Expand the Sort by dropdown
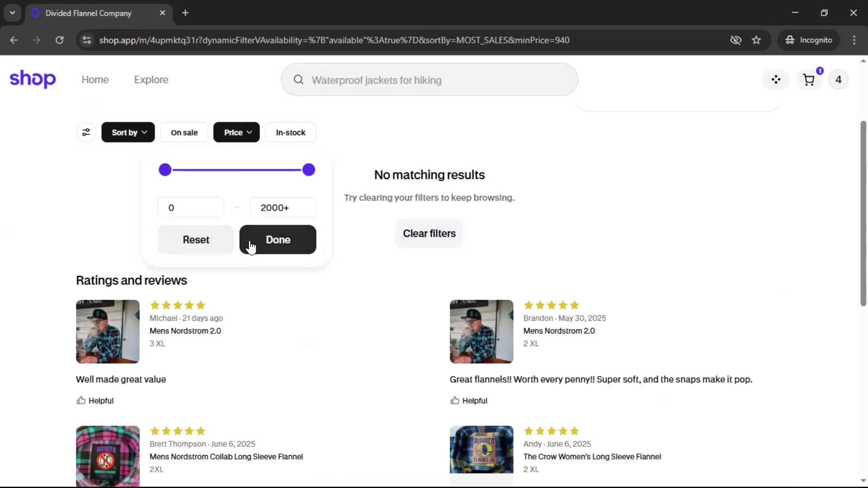 [x=128, y=132]
